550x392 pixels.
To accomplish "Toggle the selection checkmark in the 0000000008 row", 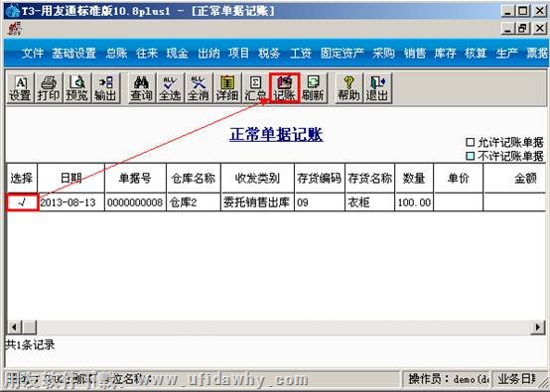I will click(22, 202).
